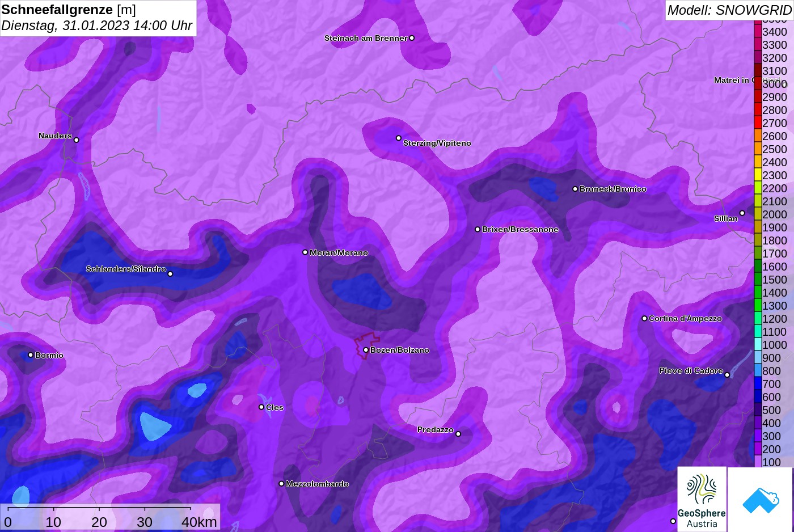Click the Cortina d'Ampezzo marker dot
794x532 pixels.
pyautogui.click(x=644, y=318)
